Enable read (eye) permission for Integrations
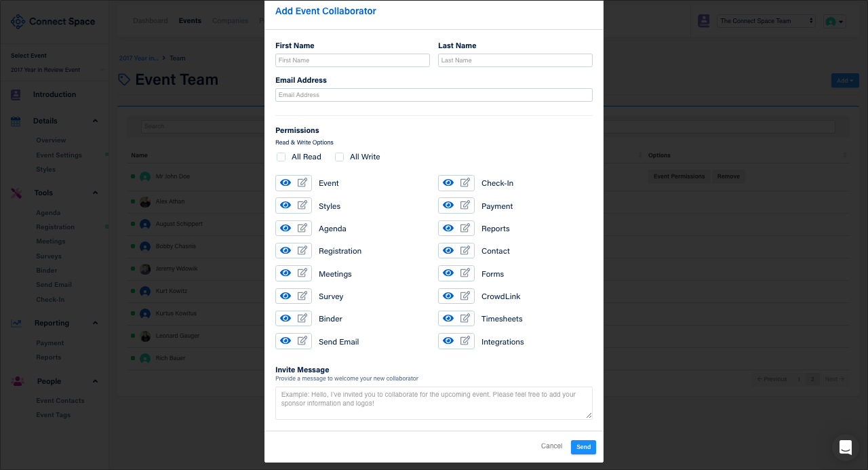The image size is (868, 470). 448,341
